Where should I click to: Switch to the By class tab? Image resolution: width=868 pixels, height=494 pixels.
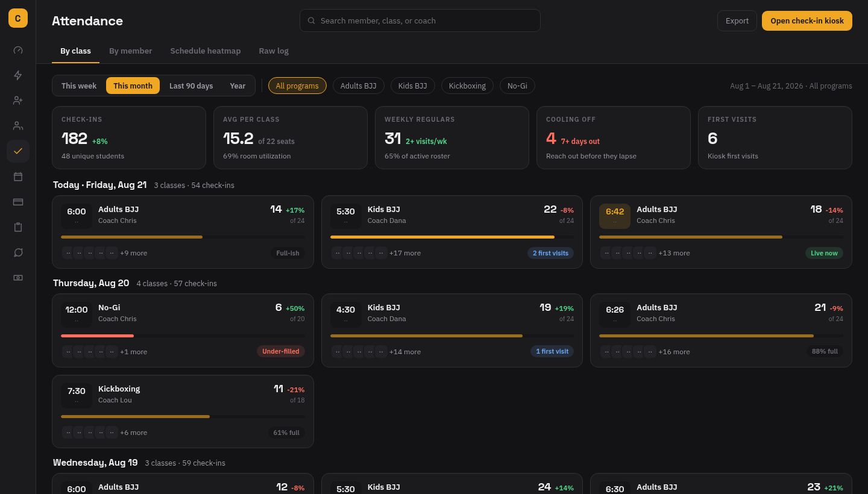coord(75,51)
